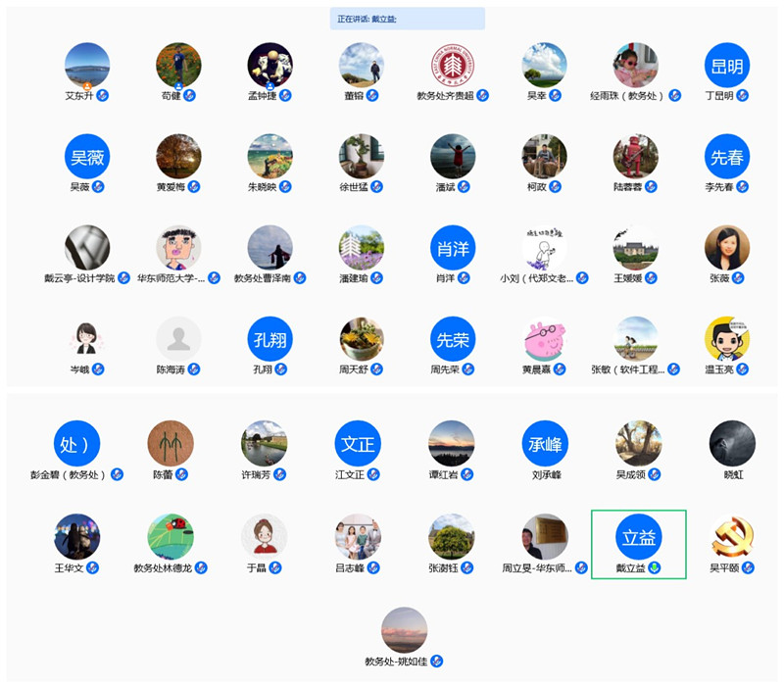This screenshot has height=688, width=784.
Task: Open the blue 吴薇 initials avatar
Action: click(x=86, y=157)
